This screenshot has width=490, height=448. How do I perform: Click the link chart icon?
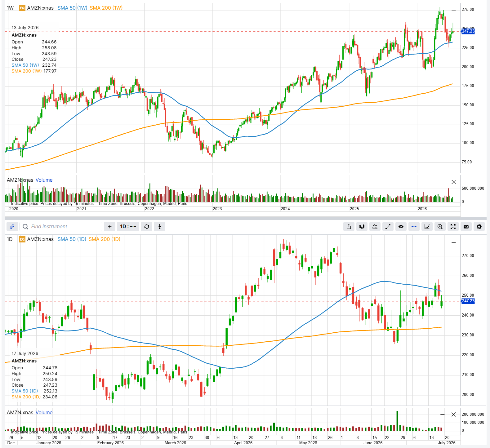[12, 227]
